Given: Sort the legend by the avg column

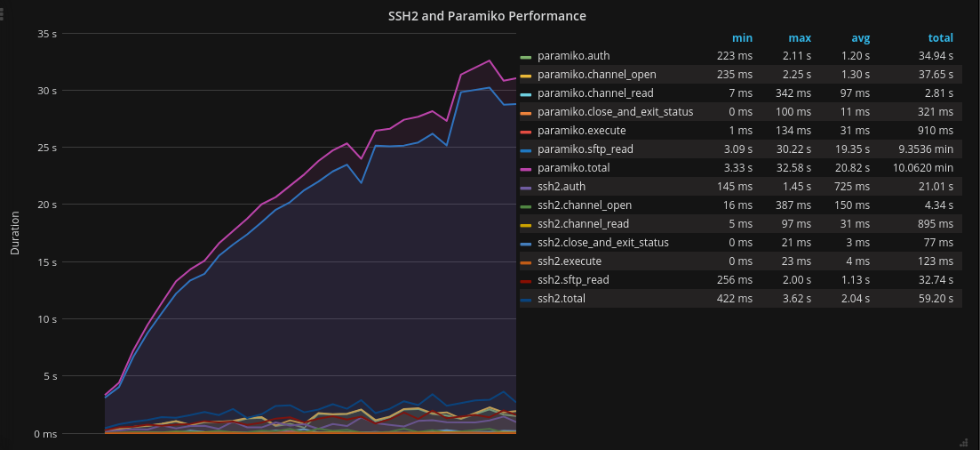Looking at the screenshot, I should [x=860, y=38].
